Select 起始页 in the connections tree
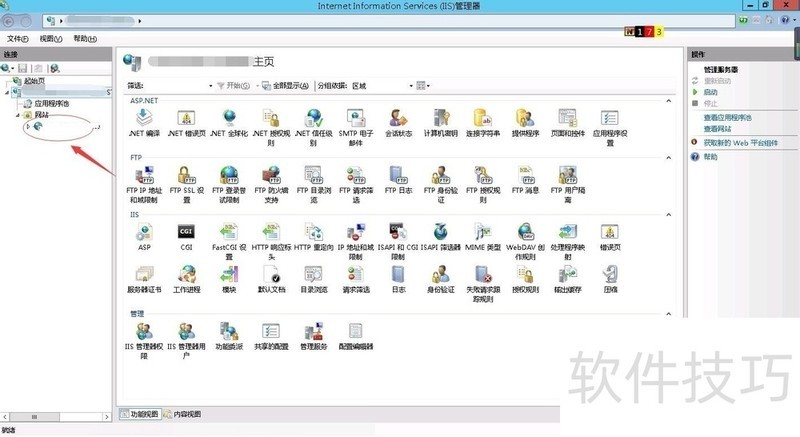 [34, 81]
